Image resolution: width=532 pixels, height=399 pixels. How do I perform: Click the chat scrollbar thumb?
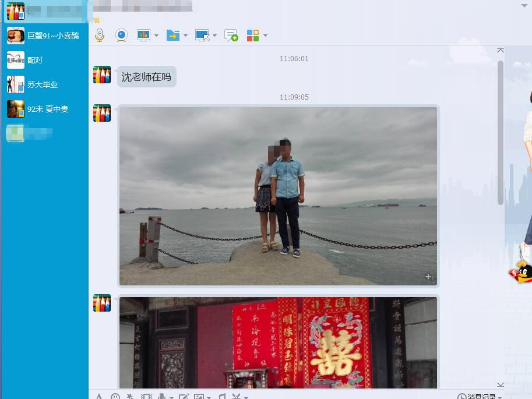pyautogui.click(x=501, y=133)
